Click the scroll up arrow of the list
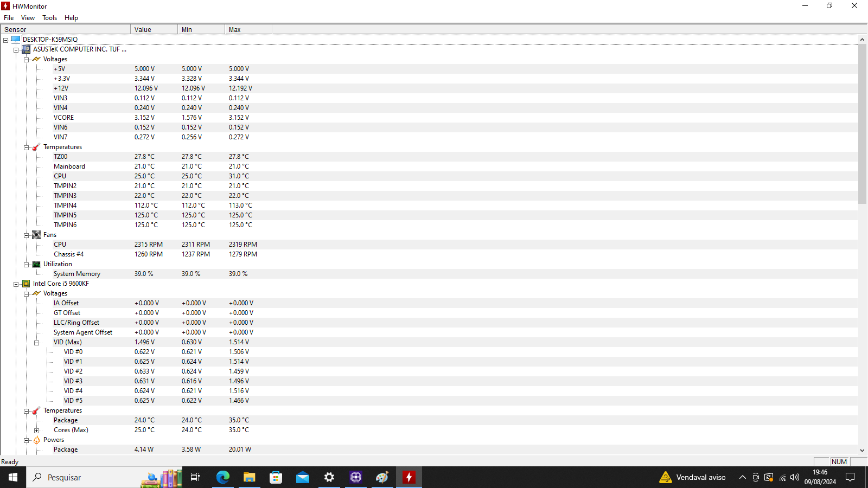This screenshot has width=868, height=488. 862,40
